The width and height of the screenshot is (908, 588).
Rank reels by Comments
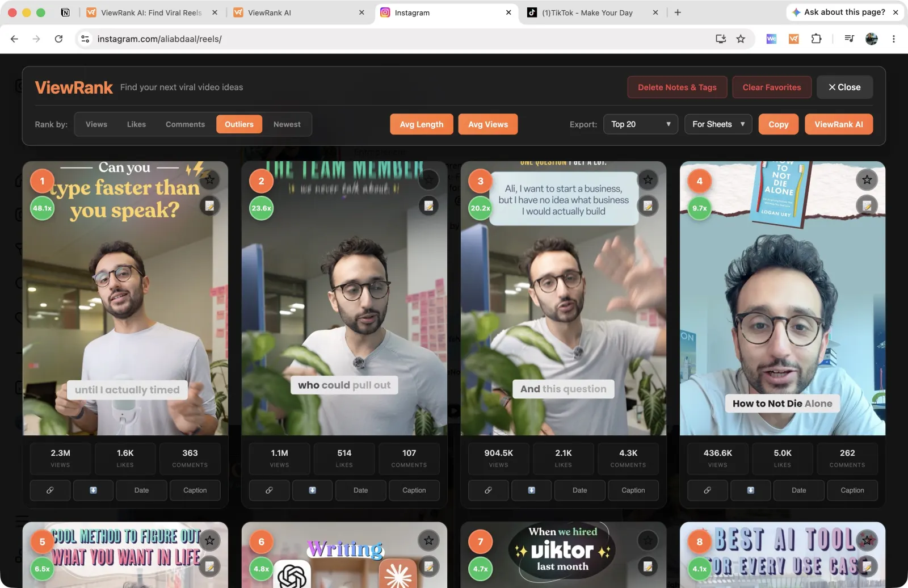point(185,124)
